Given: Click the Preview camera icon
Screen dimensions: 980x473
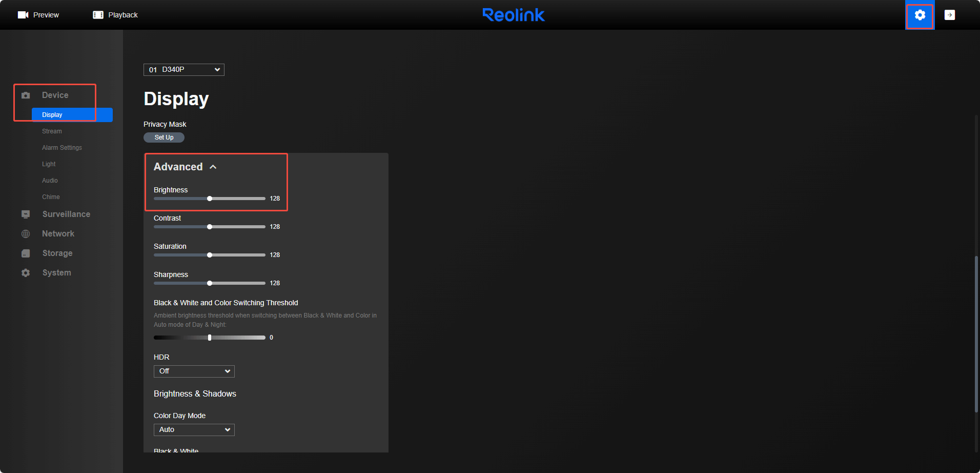Looking at the screenshot, I should click(x=23, y=15).
